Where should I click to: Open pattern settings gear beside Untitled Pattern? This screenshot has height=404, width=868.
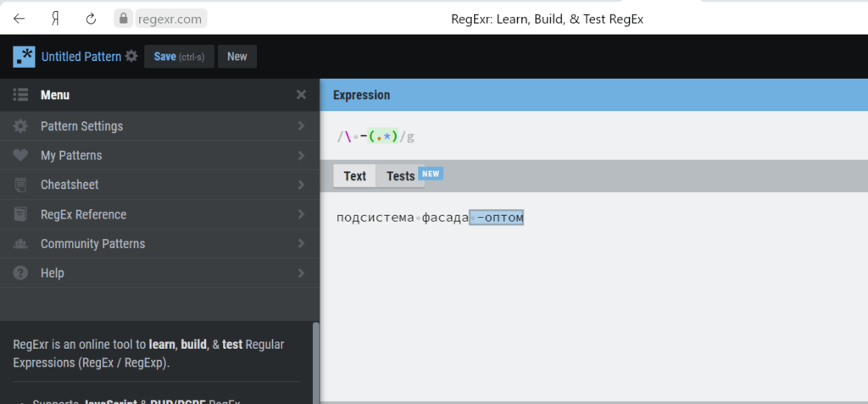(131, 57)
